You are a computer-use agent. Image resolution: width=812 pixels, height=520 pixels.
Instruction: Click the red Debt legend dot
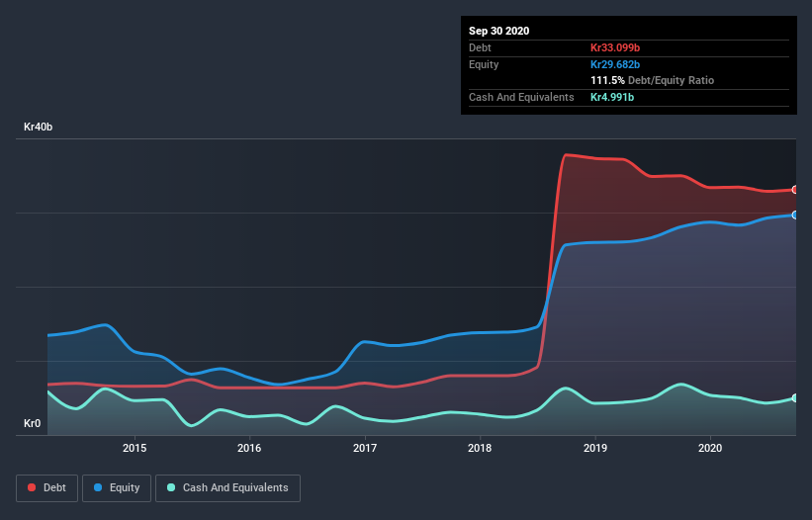(x=32, y=487)
